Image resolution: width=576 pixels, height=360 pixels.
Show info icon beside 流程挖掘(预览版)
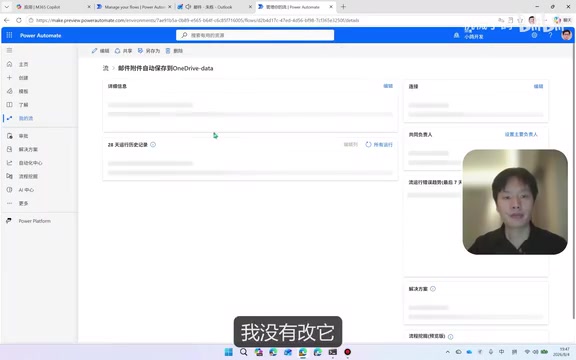[450, 336]
